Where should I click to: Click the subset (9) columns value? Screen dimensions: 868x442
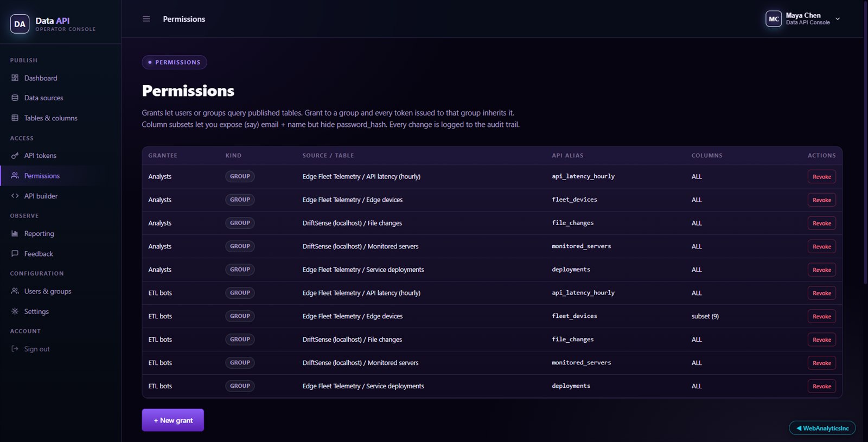pyautogui.click(x=705, y=316)
